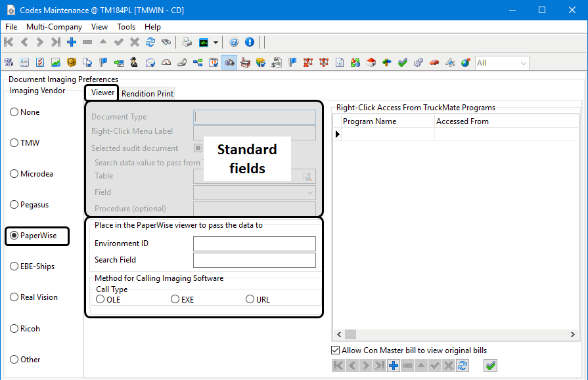Click the binoculars find icon
Image resolution: width=588 pixels, height=380 pixels.
[x=166, y=42]
